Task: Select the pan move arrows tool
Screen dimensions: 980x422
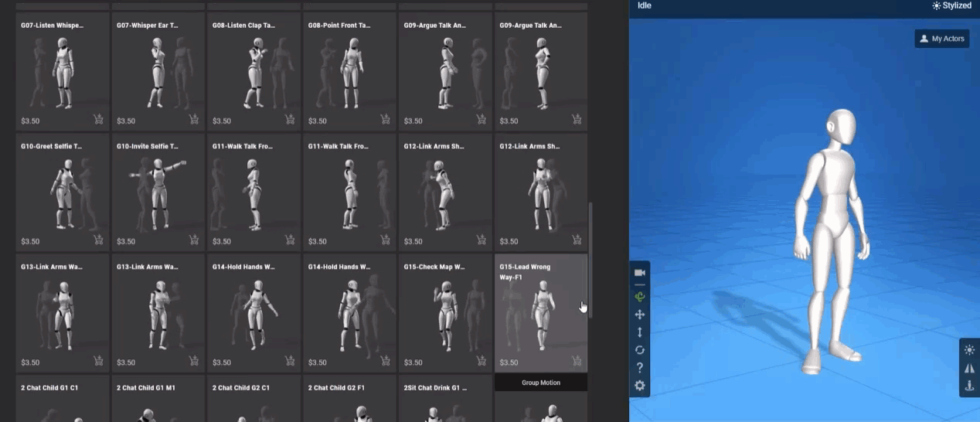Action: [639, 315]
